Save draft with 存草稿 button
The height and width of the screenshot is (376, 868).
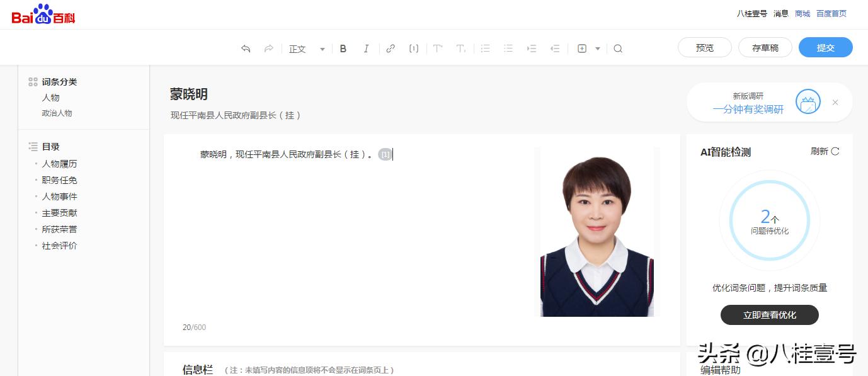[765, 47]
